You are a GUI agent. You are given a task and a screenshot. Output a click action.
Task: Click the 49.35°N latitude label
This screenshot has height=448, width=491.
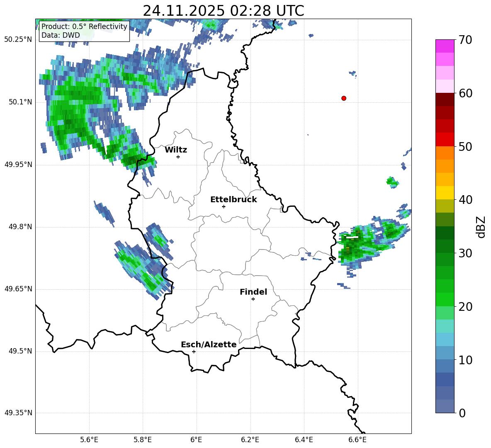(18, 413)
